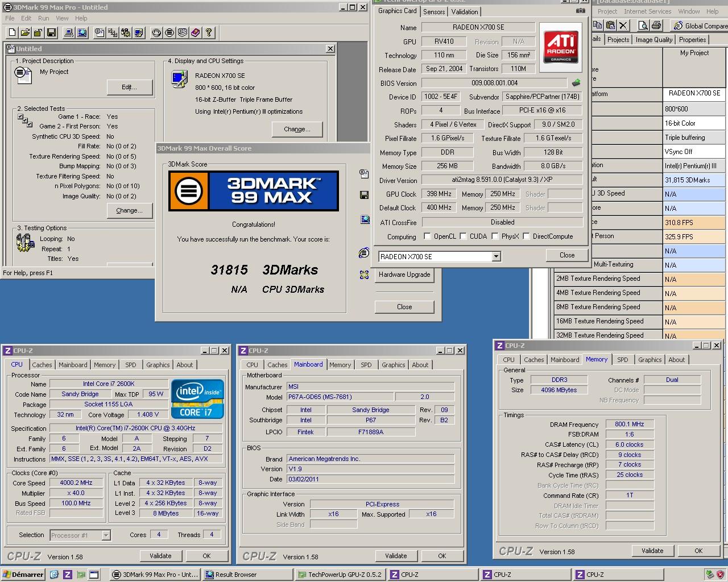The height and width of the screenshot is (582, 728).
Task: Switch to the Validation tab in GPU-Z
Action: (465, 12)
